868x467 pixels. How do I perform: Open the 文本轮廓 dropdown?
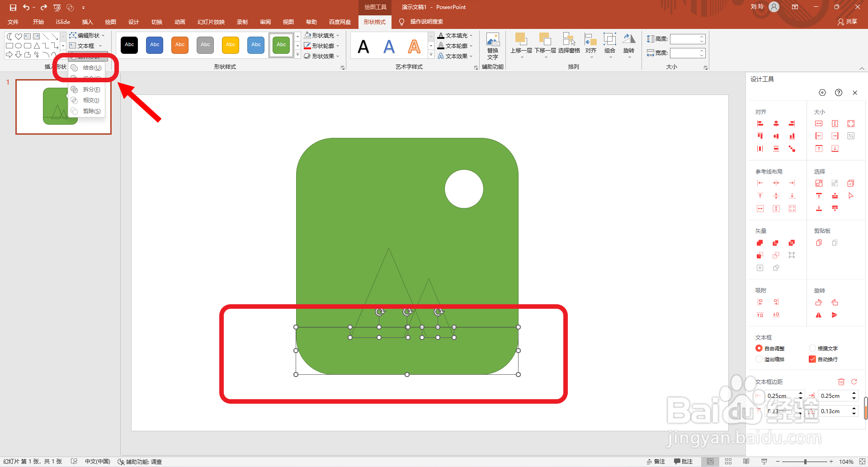pyautogui.click(x=455, y=46)
